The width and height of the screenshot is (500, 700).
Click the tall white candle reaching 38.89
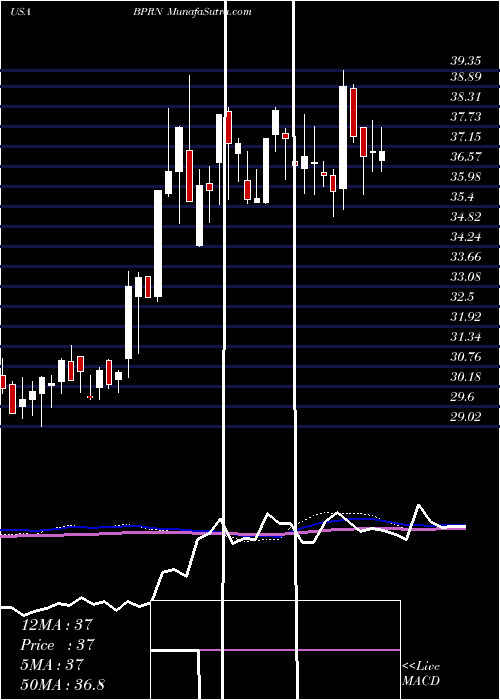[x=343, y=137]
